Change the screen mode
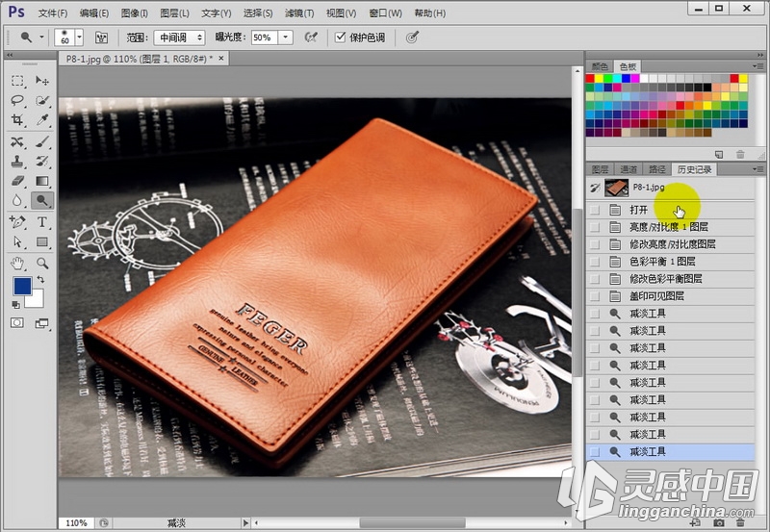This screenshot has height=532, width=770. [41, 323]
